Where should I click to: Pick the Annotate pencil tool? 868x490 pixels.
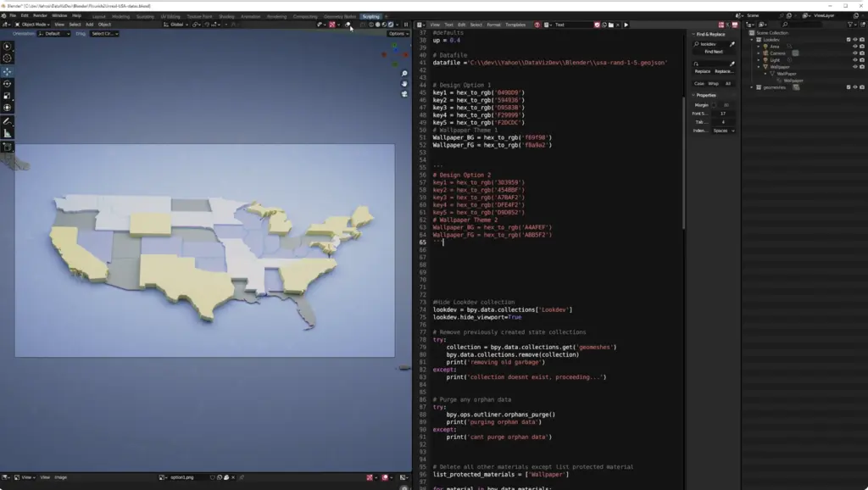click(x=7, y=121)
